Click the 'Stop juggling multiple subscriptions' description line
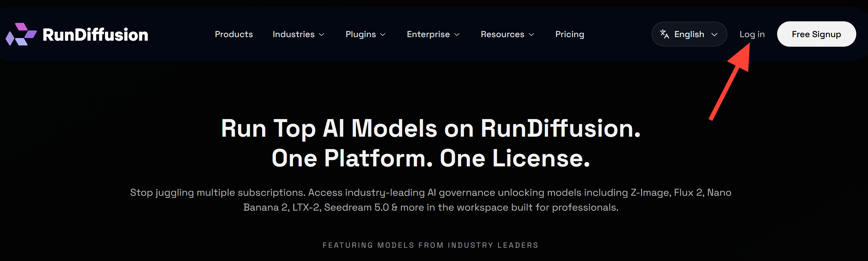Screen dimensions: 868x261 click(x=431, y=193)
